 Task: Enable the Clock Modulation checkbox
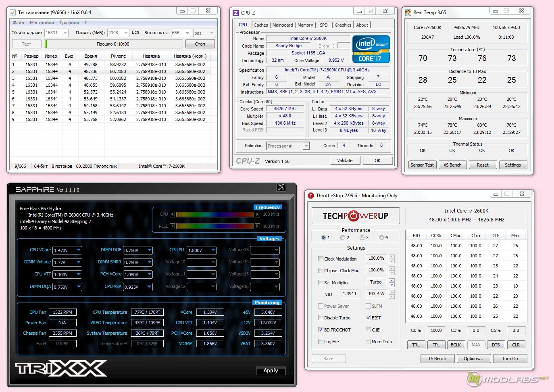click(x=321, y=259)
